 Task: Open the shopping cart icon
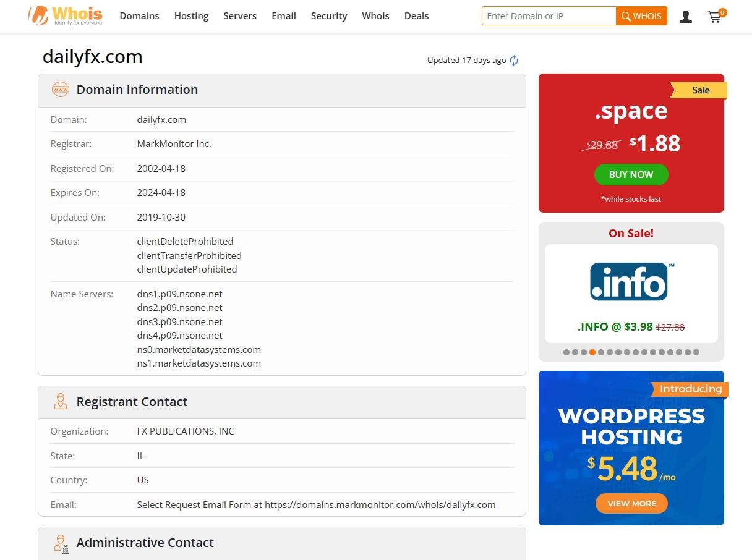(x=716, y=16)
